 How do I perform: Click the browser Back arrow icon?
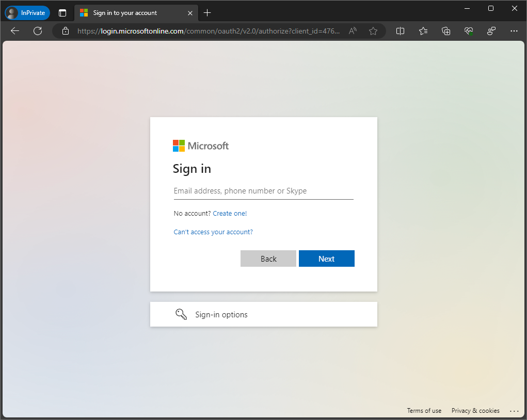[x=15, y=31]
